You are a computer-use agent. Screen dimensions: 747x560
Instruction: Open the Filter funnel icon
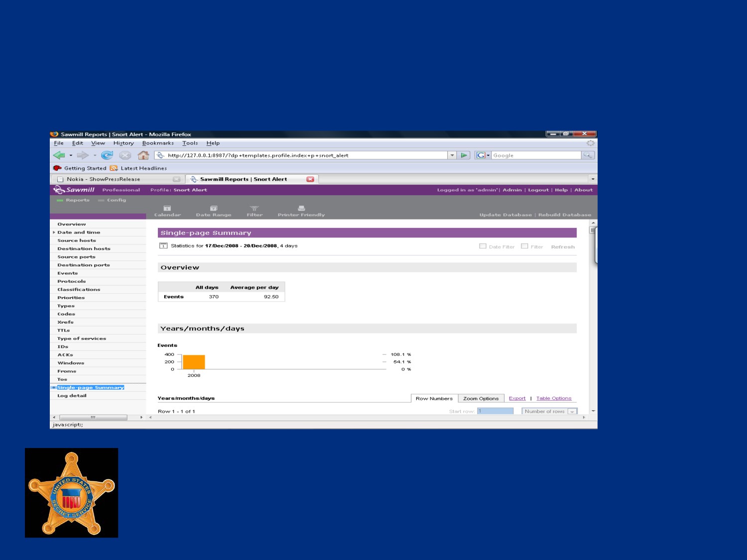(x=254, y=208)
